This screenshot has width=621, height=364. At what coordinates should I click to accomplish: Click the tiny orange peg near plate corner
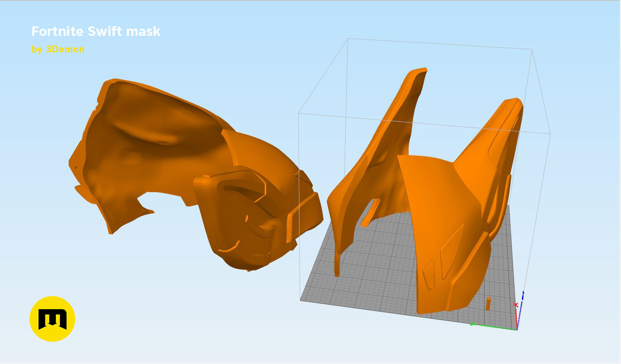(x=488, y=304)
